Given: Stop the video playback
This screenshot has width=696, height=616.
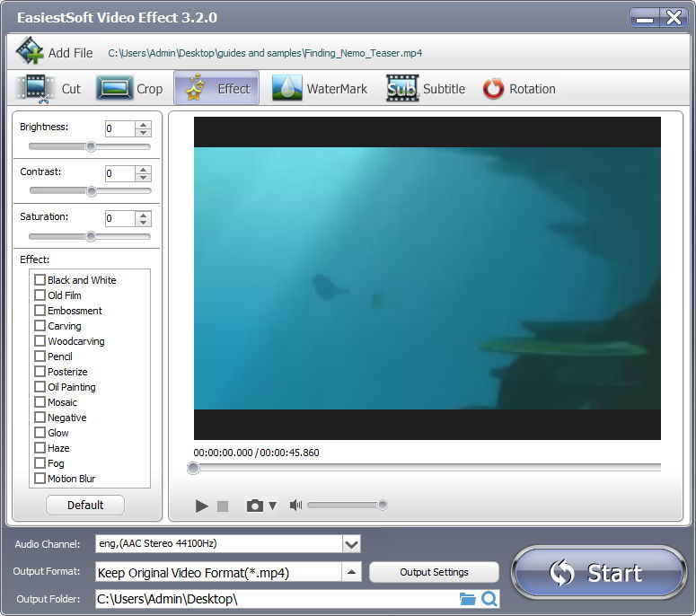Looking at the screenshot, I should click(223, 506).
